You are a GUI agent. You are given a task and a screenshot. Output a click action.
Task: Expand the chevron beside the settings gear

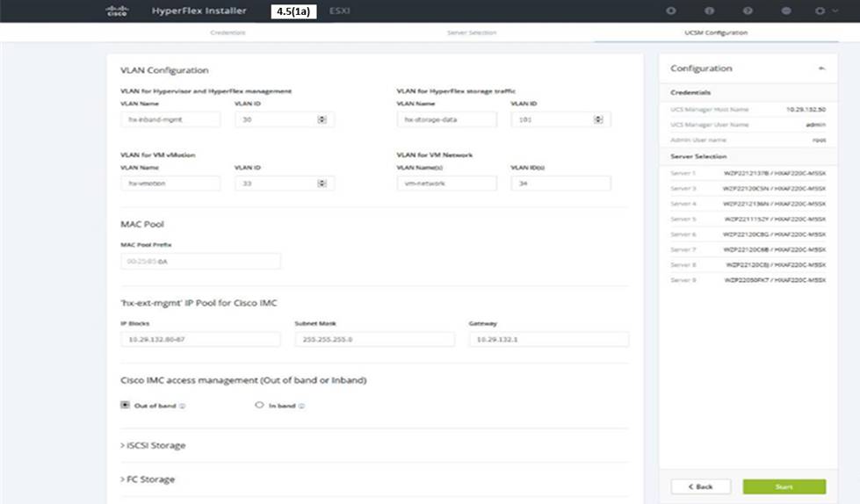pyautogui.click(x=835, y=11)
